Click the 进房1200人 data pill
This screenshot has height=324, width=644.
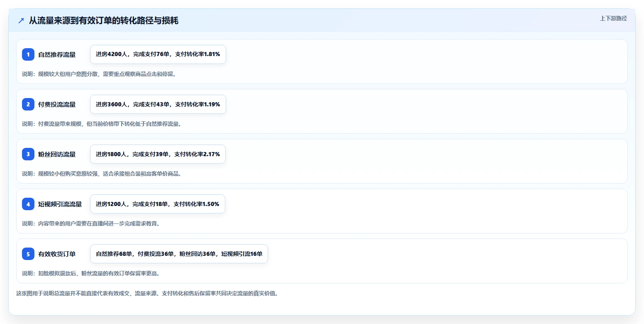point(158,204)
